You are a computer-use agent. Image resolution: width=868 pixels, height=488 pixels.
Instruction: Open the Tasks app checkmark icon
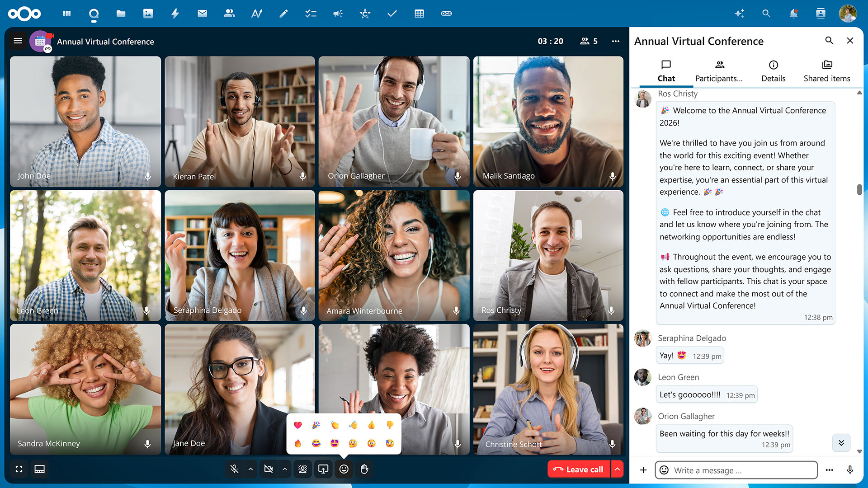392,14
